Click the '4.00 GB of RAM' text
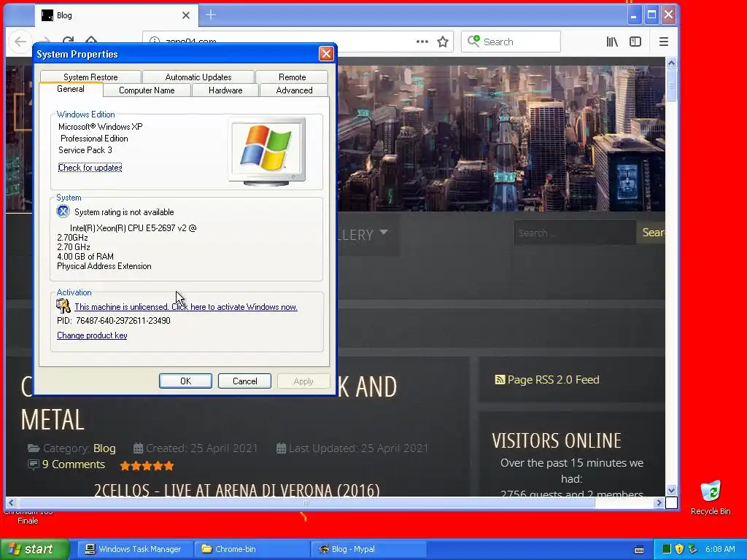The image size is (747, 560). (85, 256)
